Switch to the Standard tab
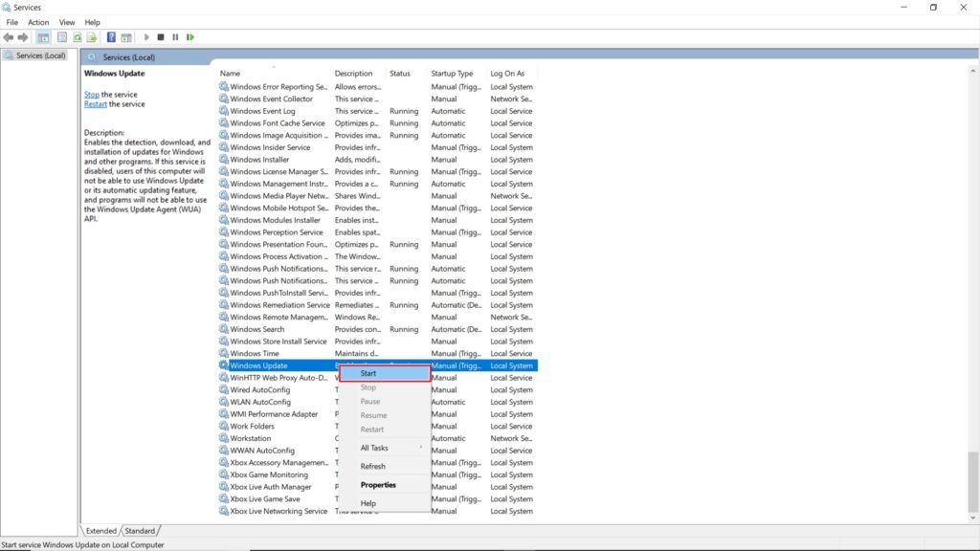Screen dimensions: 980x551 pyautogui.click(x=140, y=531)
